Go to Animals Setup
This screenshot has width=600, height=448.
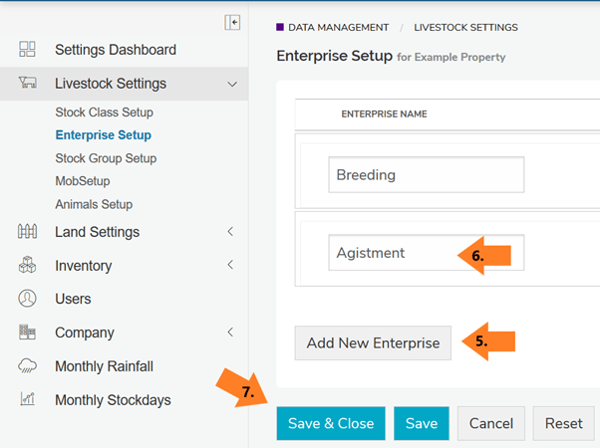pyautogui.click(x=94, y=204)
